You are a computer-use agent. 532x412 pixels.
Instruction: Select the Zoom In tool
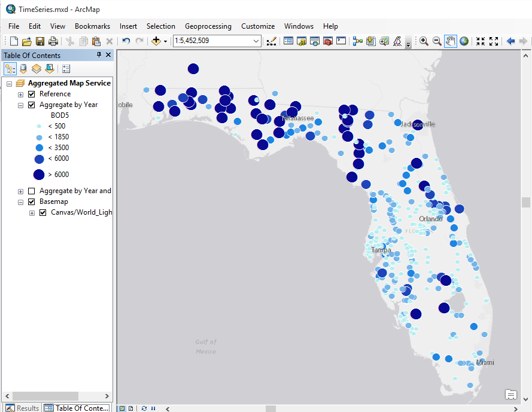click(x=424, y=41)
